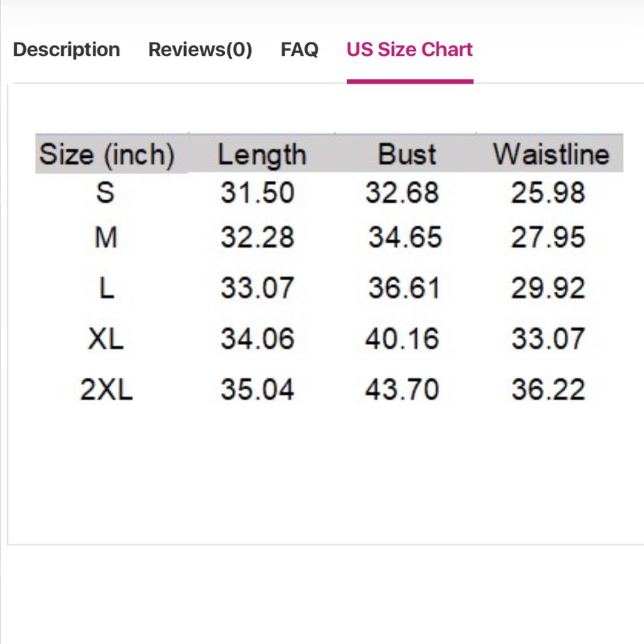Click the Waistline column header

551,155
